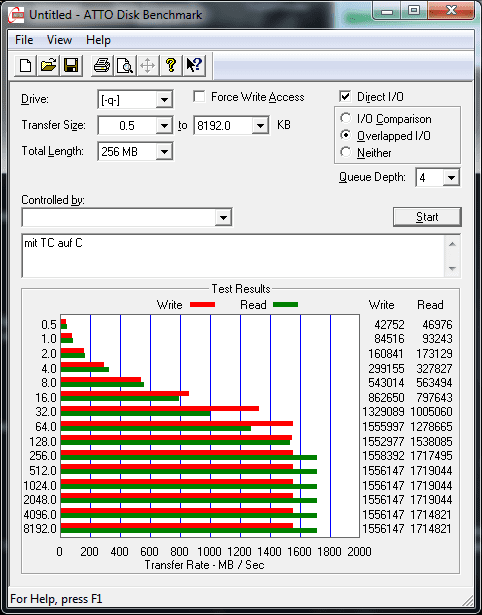Enable Force Write Access checkbox

click(199, 96)
